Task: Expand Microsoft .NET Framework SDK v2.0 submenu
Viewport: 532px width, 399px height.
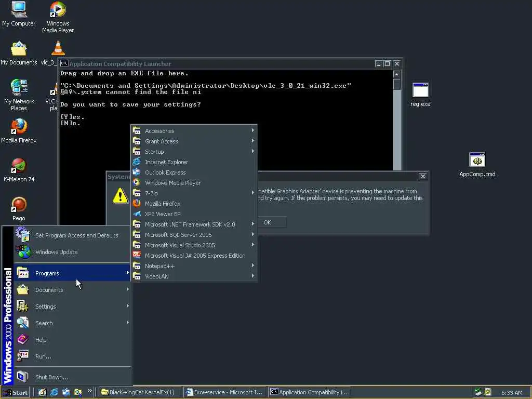Action: pos(194,224)
